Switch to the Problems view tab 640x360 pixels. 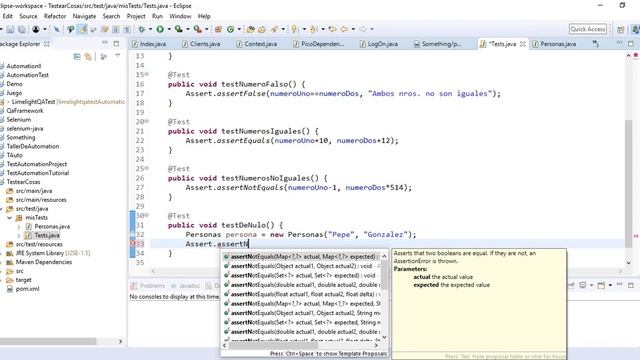pyautogui.click(x=148, y=286)
